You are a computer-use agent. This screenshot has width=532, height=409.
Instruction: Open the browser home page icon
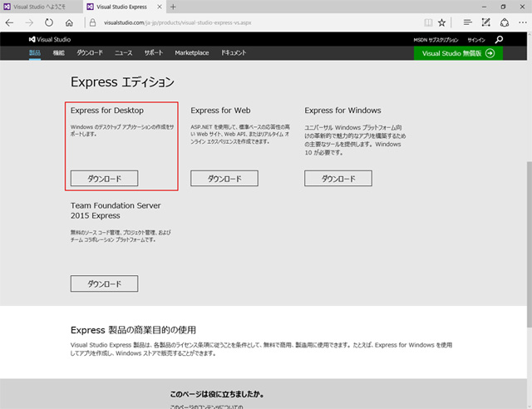[x=69, y=22]
